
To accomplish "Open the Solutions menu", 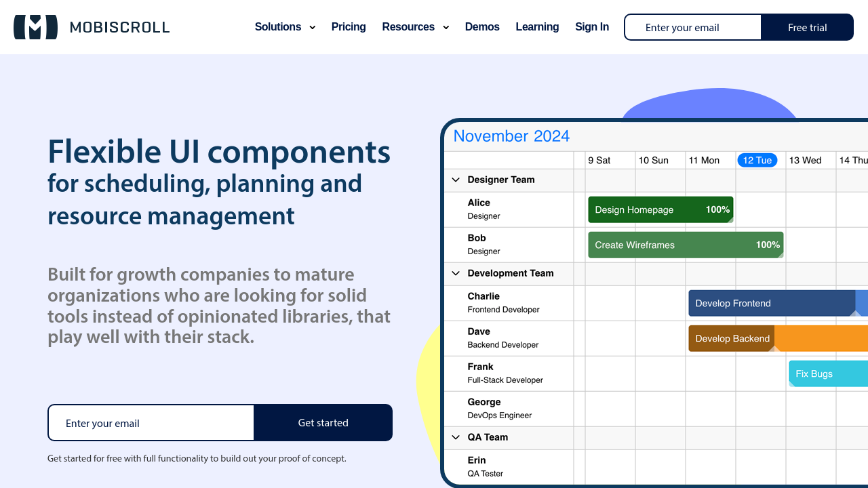I will click(278, 27).
